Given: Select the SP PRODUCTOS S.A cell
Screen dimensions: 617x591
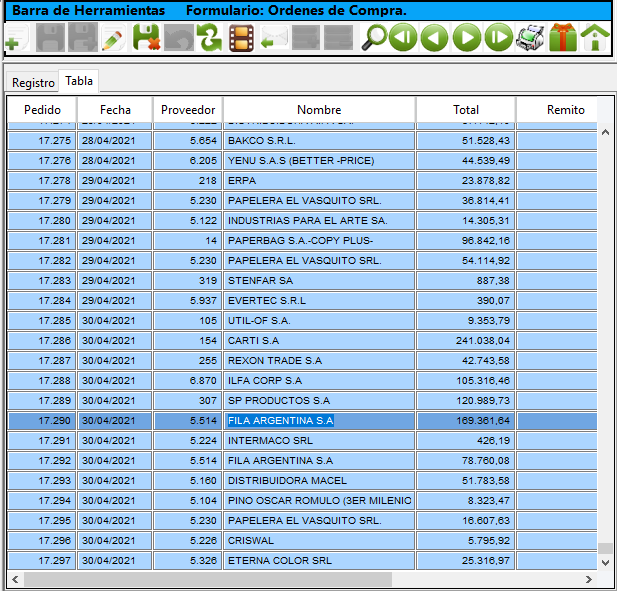Looking at the screenshot, I should (x=319, y=401).
